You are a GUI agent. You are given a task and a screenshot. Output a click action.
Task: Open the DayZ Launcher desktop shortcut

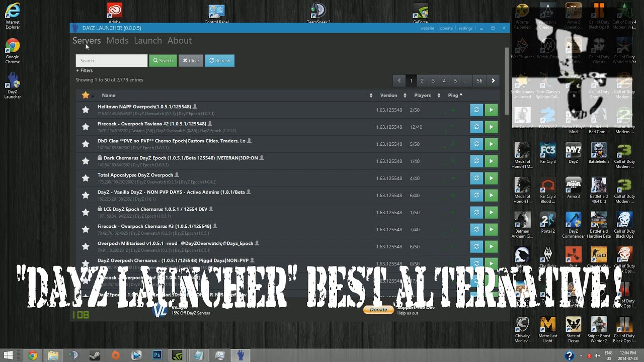13,85
